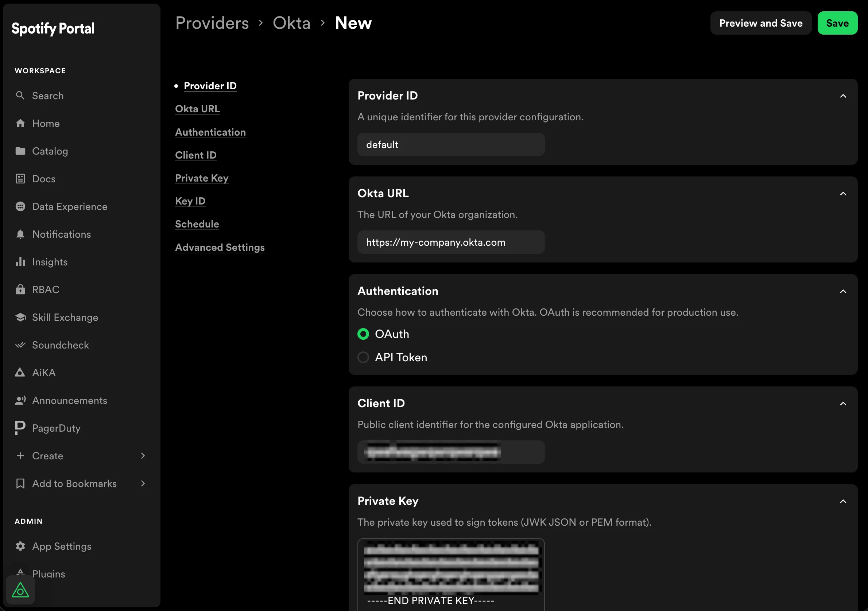Viewport: 868px width, 611px height.
Task: Jump to Key ID anchor link
Action: tap(190, 201)
